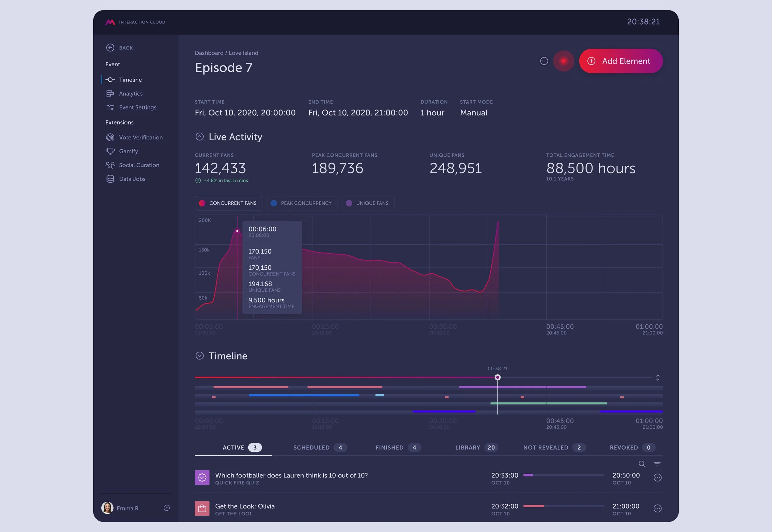This screenshot has width=772, height=532.
Task: Toggle the Concurrent Fans chart series
Action: pos(229,203)
